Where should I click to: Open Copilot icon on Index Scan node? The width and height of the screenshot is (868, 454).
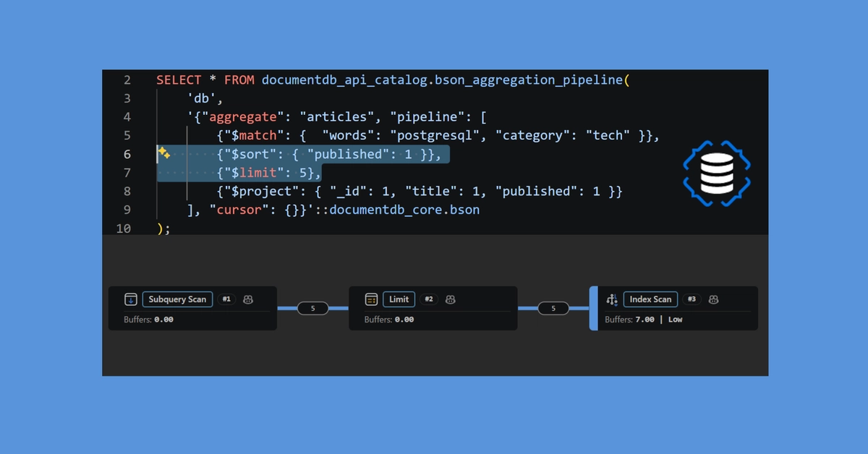[713, 299]
